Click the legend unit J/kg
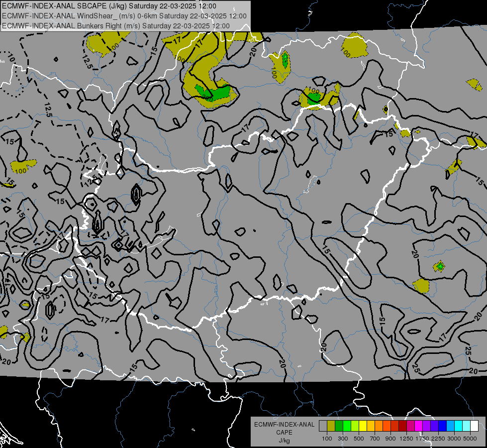The image size is (487, 448). [285, 441]
